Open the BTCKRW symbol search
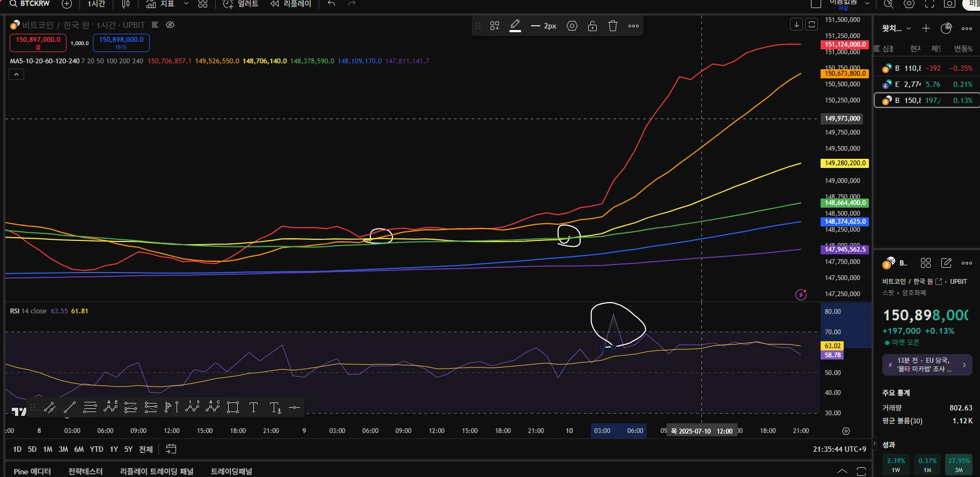Screen dimensions: 980x477 click(30, 4)
